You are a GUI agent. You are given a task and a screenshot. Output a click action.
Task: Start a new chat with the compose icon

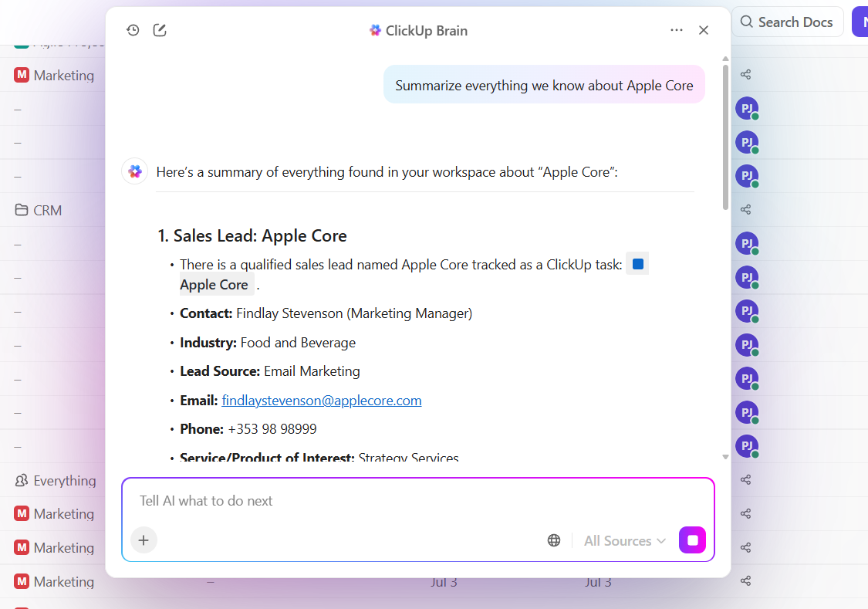tap(160, 30)
